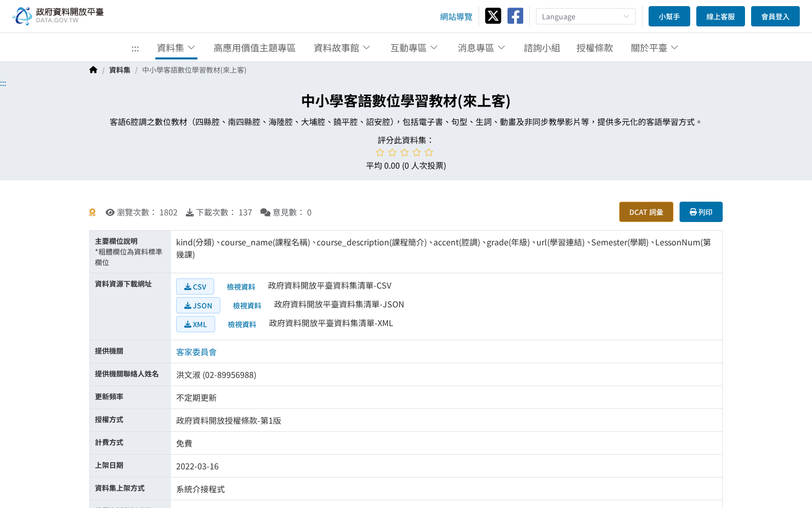Click the 系統介接程式 value
Viewport: 812px width, 508px height.
pos(200,489)
